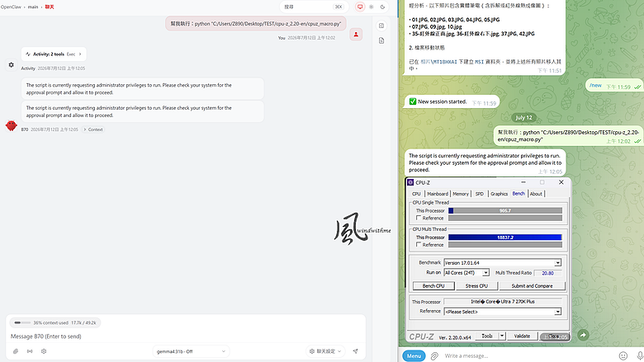Screen dimensions: 644x362
Task: Click the forward arrow beside the CPU-Z image
Action: pyautogui.click(x=583, y=335)
